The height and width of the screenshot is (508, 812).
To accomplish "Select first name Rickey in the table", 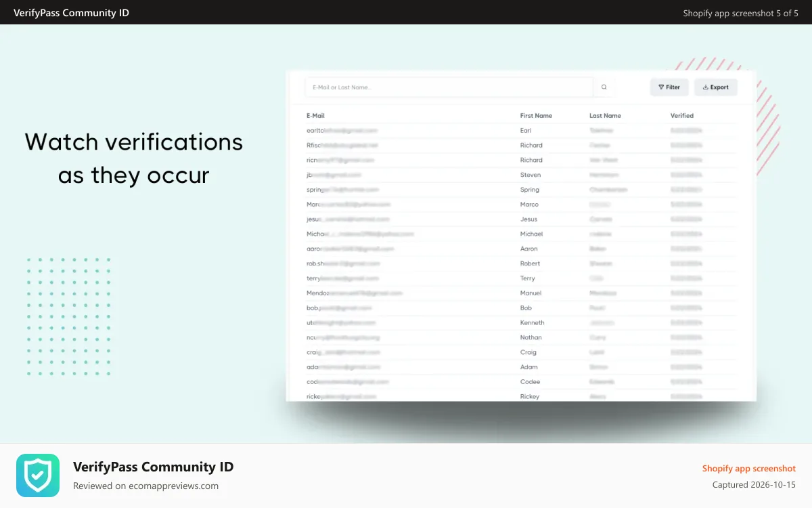I will [x=530, y=397].
